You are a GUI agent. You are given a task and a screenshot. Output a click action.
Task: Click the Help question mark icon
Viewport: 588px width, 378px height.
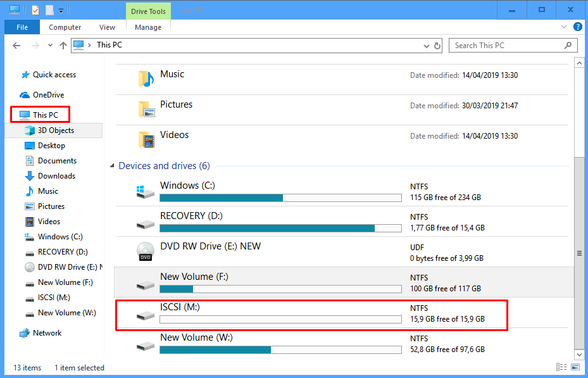click(x=577, y=27)
